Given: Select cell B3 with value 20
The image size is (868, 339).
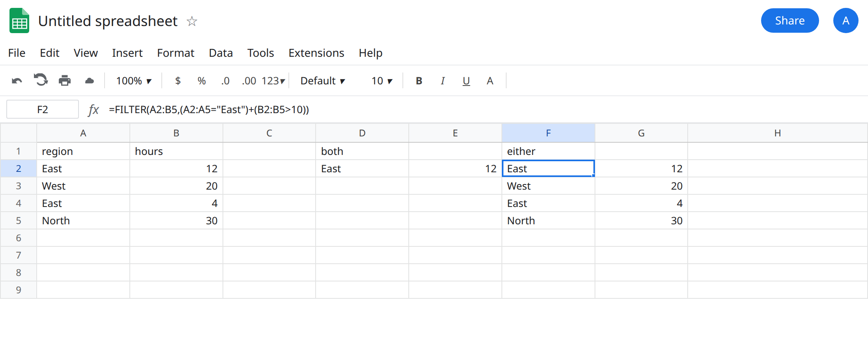Looking at the screenshot, I should tap(176, 186).
